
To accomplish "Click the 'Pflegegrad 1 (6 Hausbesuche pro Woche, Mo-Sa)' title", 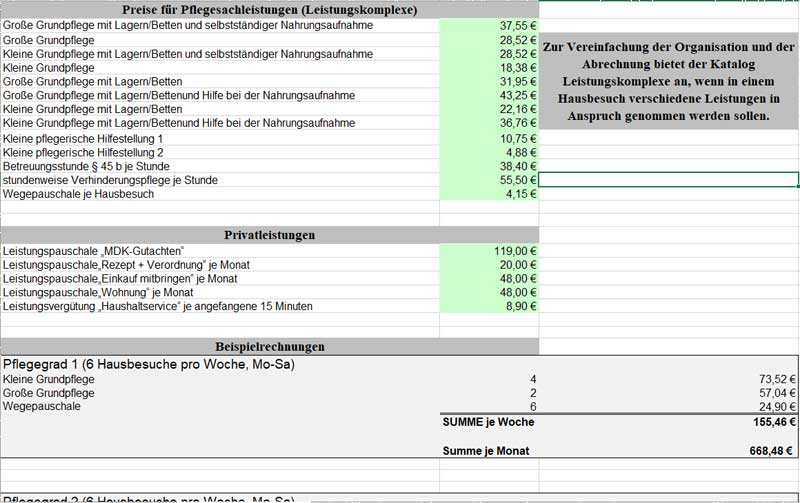I will pos(148,364).
